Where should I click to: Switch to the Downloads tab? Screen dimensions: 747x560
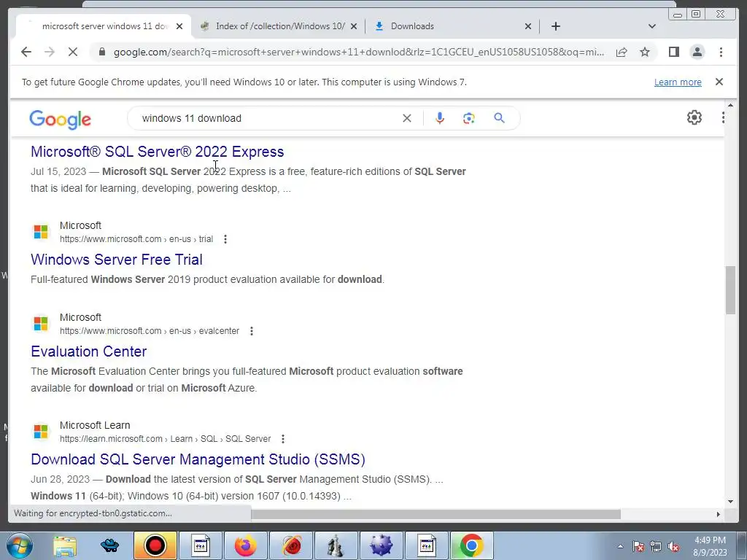pyautogui.click(x=453, y=26)
